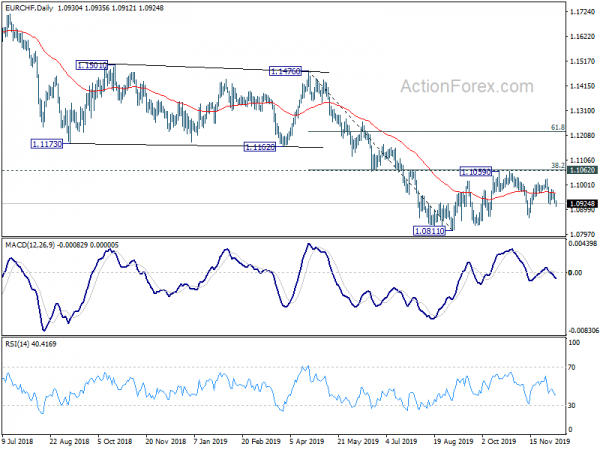Click the 19 Aug 2019 date label

coord(453,441)
